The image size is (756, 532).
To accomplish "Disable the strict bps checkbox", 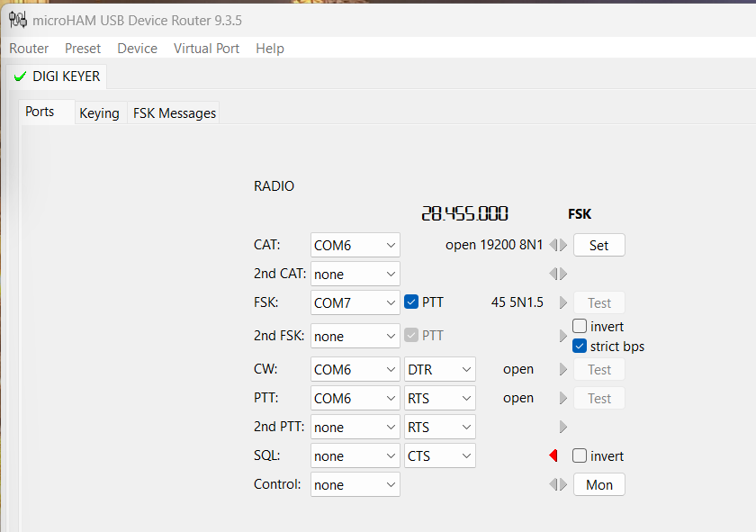I will pos(580,347).
